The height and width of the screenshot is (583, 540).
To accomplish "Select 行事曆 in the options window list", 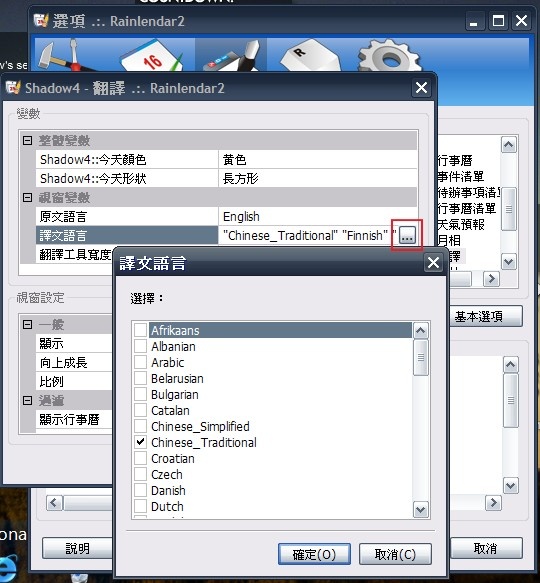I will pos(455,161).
